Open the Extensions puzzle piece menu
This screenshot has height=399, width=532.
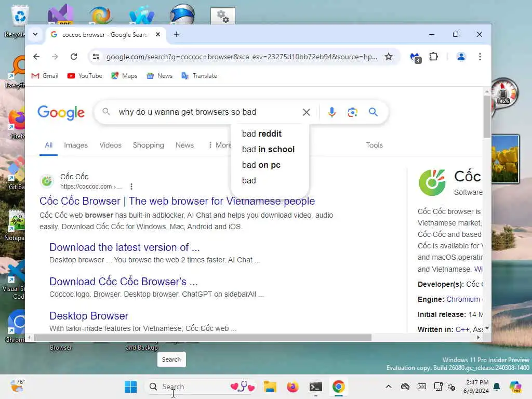433,56
